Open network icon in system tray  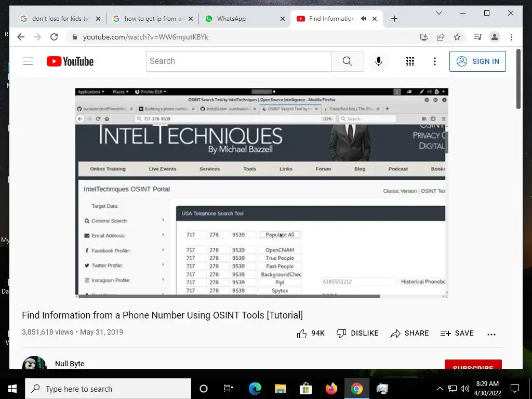453,389
